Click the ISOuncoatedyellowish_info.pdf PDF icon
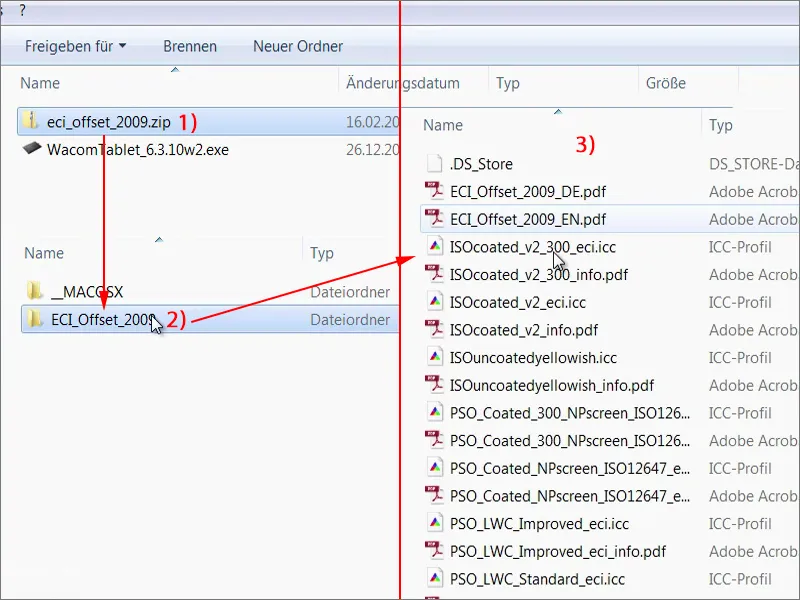 coord(434,384)
